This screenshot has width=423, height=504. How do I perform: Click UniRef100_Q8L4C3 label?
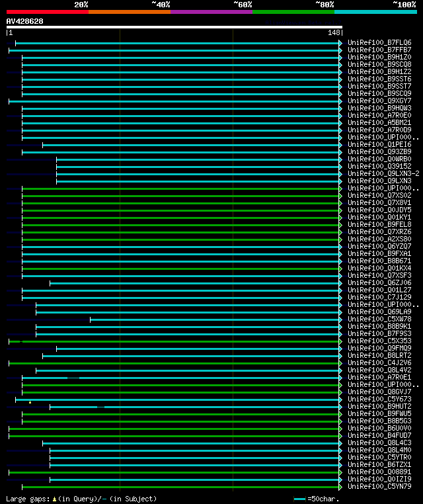click(379, 443)
